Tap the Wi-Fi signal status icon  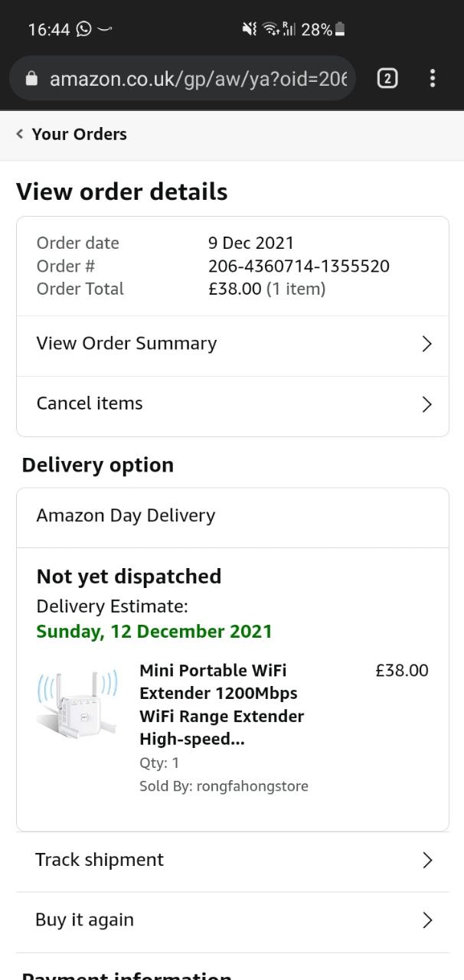[x=270, y=29]
